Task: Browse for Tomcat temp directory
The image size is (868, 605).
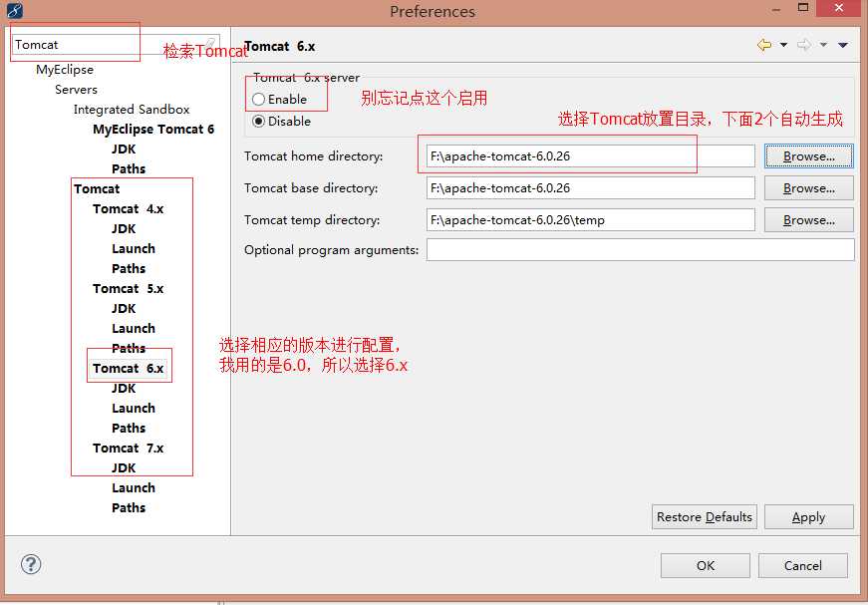Action: pos(809,219)
